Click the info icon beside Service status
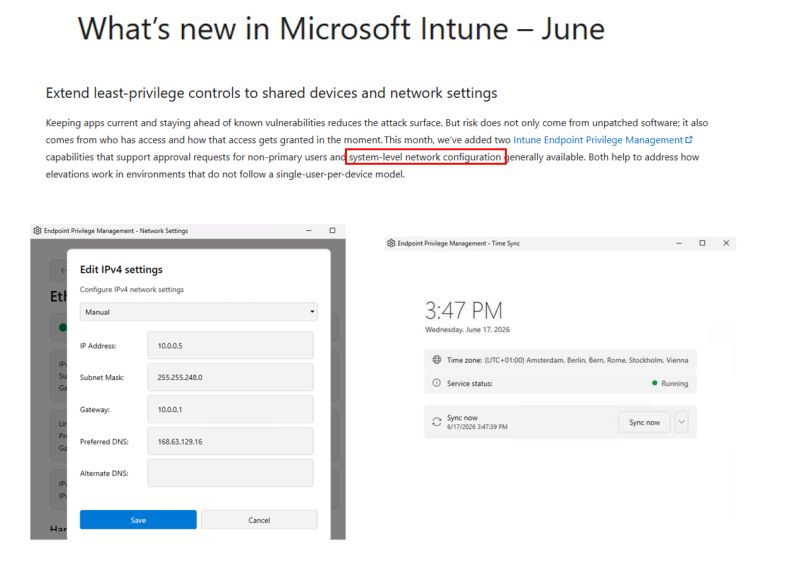Image resolution: width=800 pixels, height=575 pixels. [437, 383]
